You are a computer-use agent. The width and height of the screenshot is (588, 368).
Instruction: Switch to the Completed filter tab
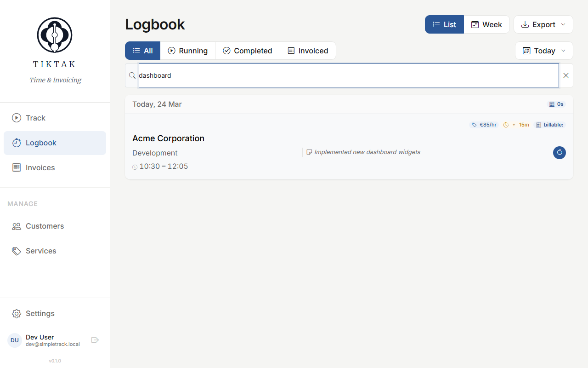248,51
